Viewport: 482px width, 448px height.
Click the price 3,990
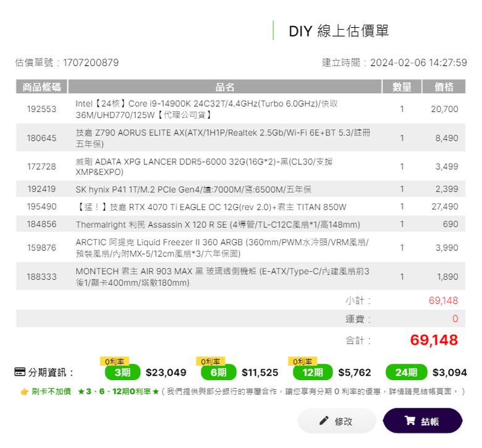447,248
